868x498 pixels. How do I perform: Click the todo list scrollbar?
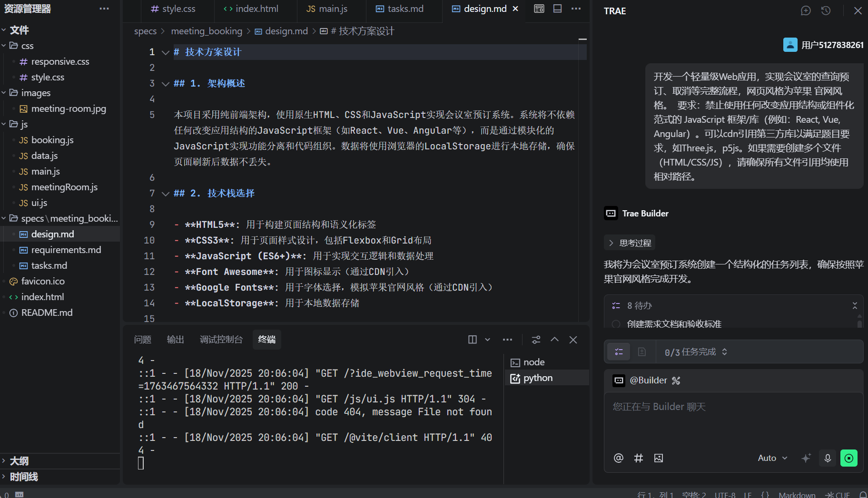(859, 322)
